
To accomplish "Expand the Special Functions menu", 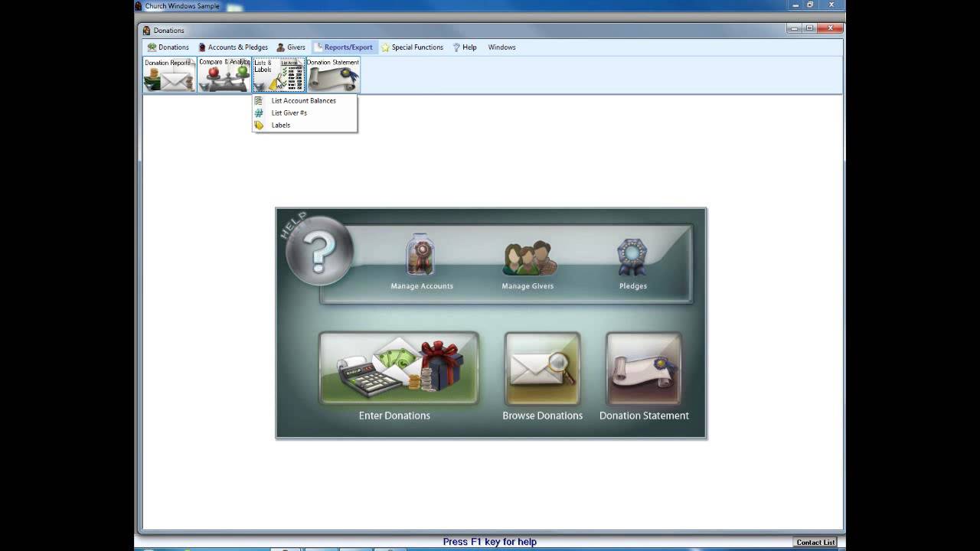I will point(413,47).
